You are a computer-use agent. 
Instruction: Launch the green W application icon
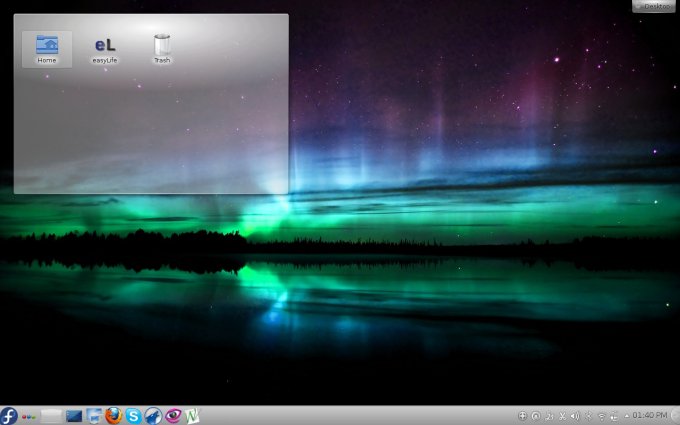pos(191,415)
